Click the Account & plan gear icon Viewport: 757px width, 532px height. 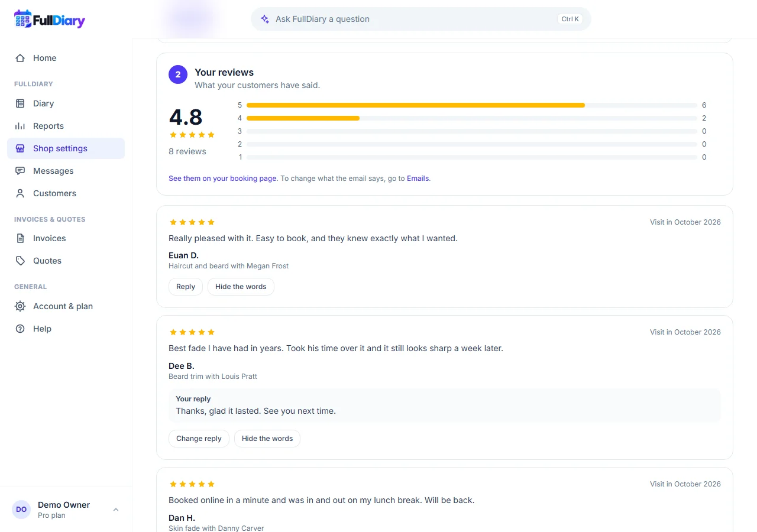[20, 306]
